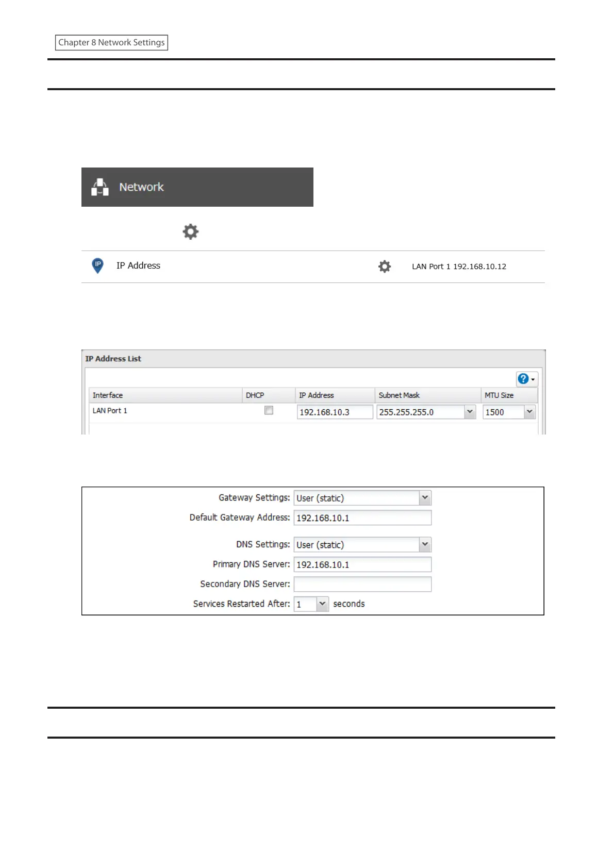
Task: Open the gear icon in the IP Address row
Action: pyautogui.click(x=385, y=266)
